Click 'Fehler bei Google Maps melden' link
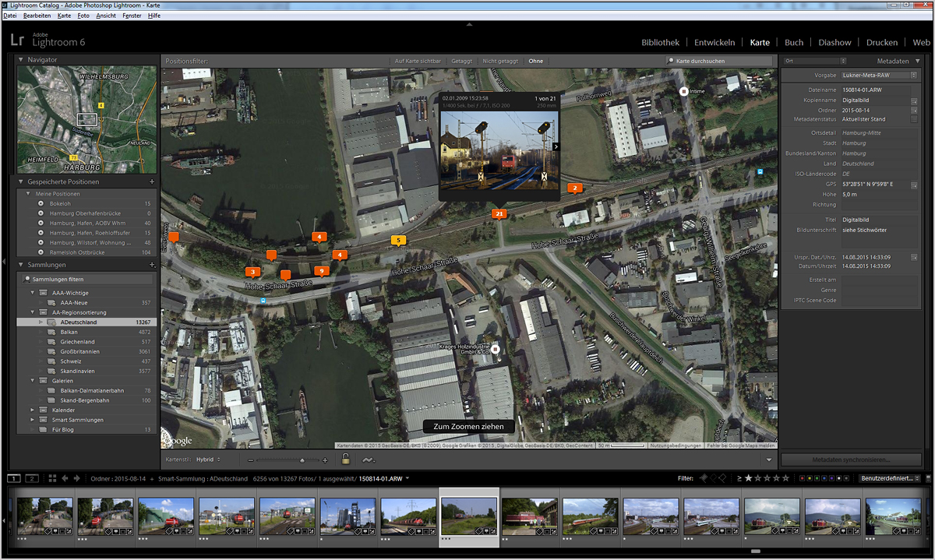This screenshot has height=560, width=935. [x=740, y=446]
